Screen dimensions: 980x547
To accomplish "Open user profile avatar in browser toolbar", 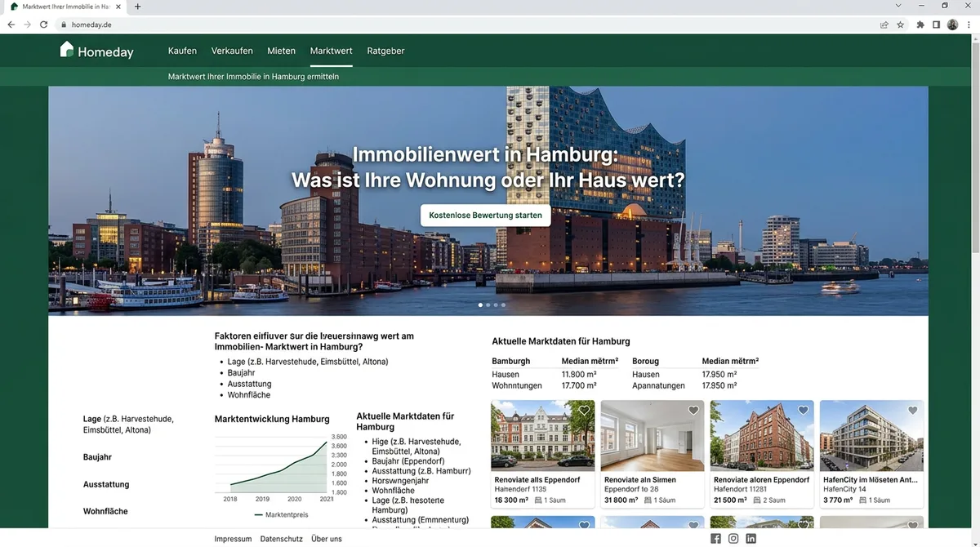I will [x=952, y=24].
